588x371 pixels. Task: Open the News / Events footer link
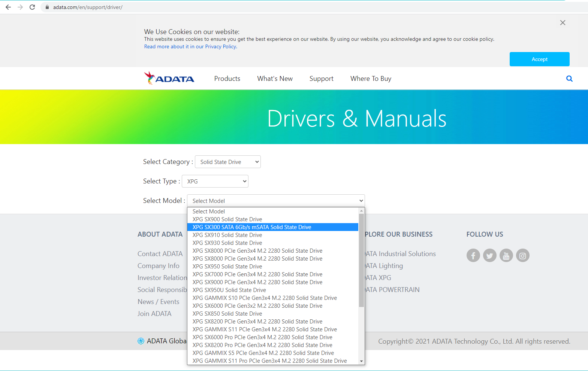pos(159,302)
